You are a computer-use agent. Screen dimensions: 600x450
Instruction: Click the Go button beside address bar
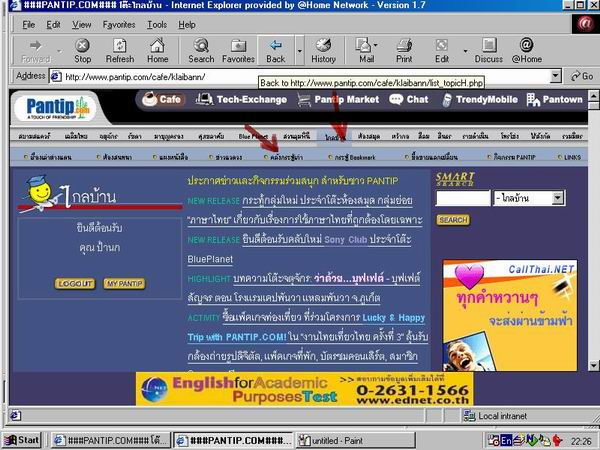point(582,76)
